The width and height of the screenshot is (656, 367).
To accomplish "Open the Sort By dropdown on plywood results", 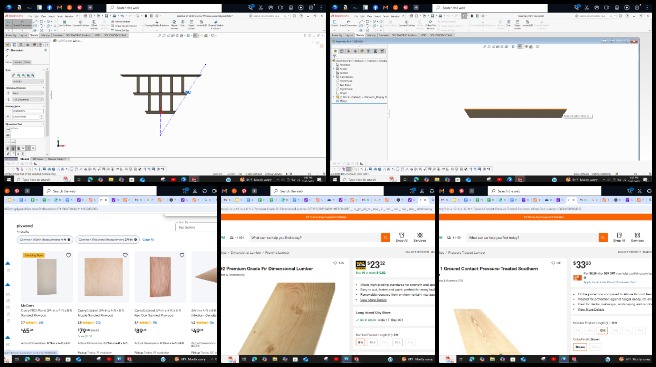I will tap(196, 226).
